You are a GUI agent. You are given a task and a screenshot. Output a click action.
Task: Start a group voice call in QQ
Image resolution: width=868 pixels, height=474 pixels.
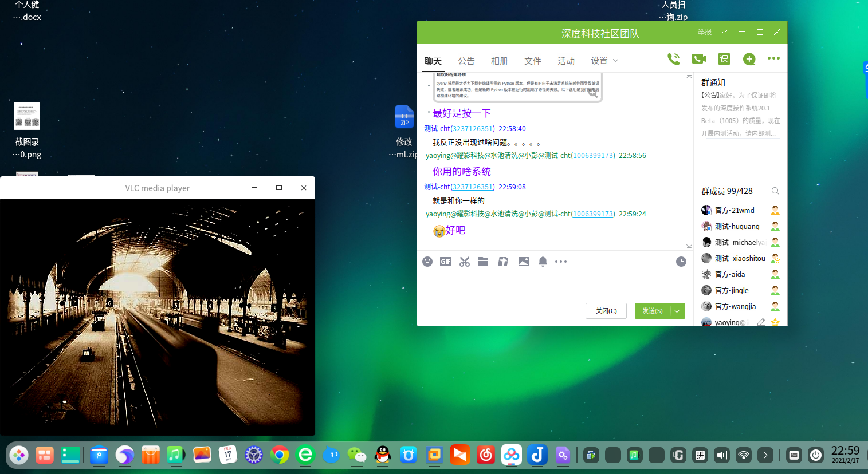tap(673, 58)
